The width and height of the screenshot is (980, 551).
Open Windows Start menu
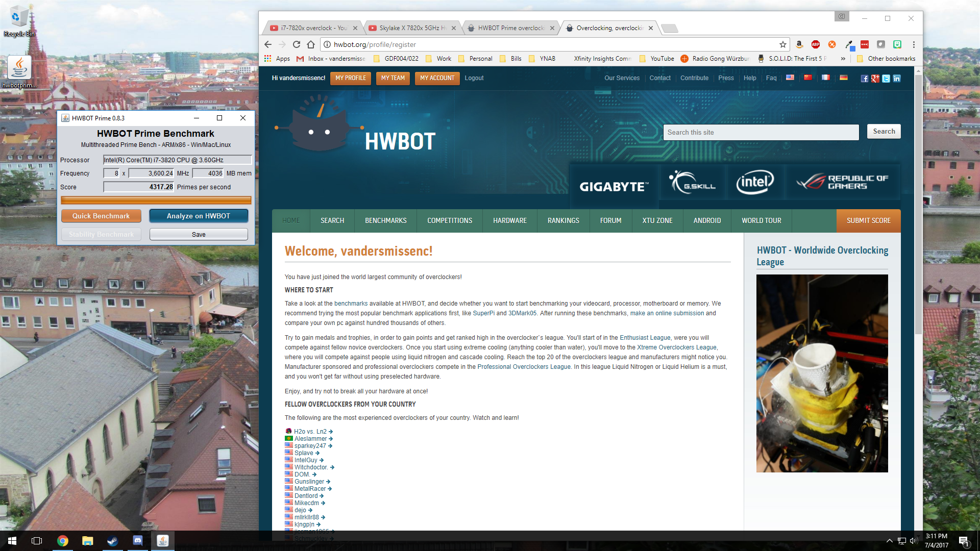tap(12, 541)
